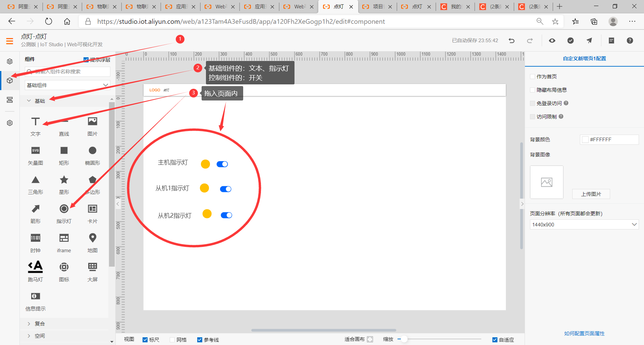Click the component name search field
Viewport: 644px width, 345px height.
pos(67,71)
